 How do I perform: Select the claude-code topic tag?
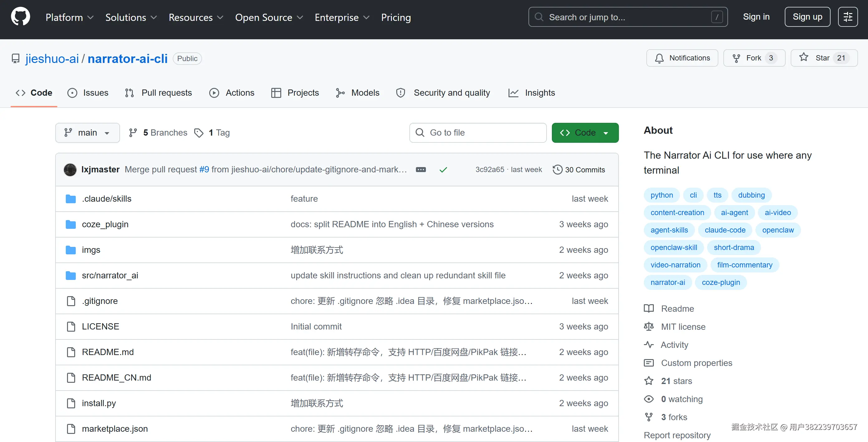[x=725, y=230]
